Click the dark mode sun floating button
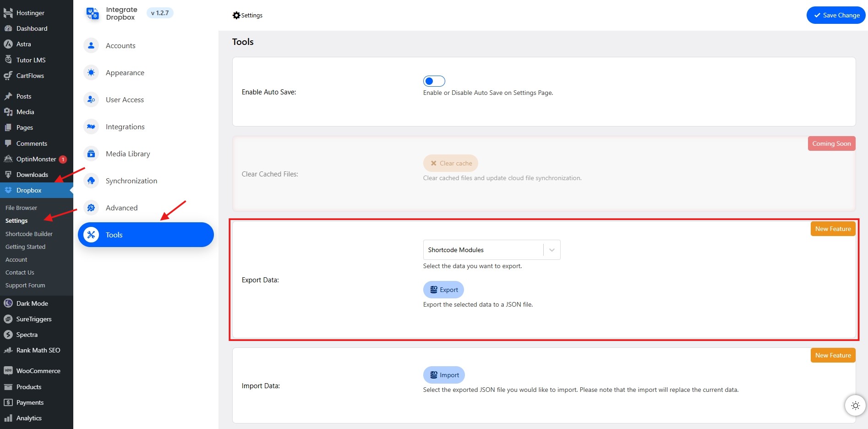Image resolution: width=868 pixels, height=429 pixels. click(x=855, y=405)
